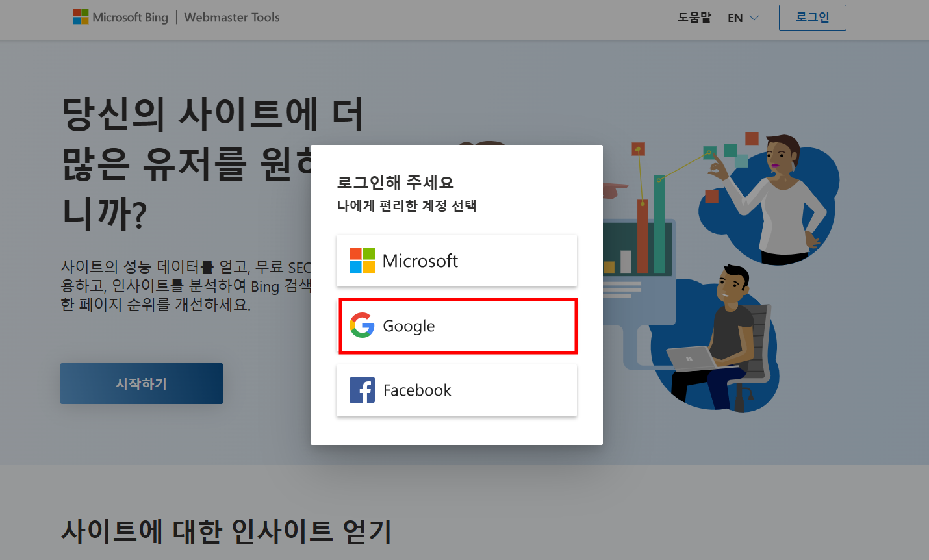Image resolution: width=929 pixels, height=560 pixels.
Task: Click the Microsoft four-square logo in dialog
Action: [x=362, y=260]
